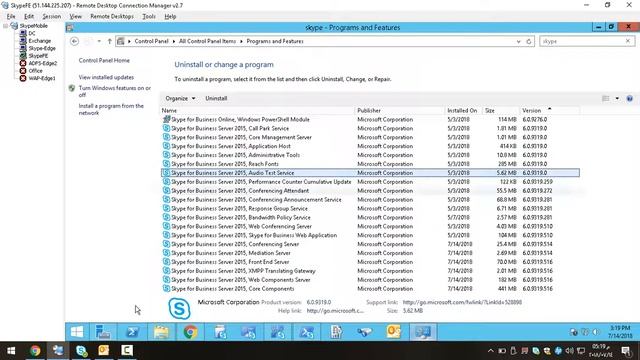Open the local speaker volume tray icon
Viewport: 640px width, 360px height.
(569, 351)
